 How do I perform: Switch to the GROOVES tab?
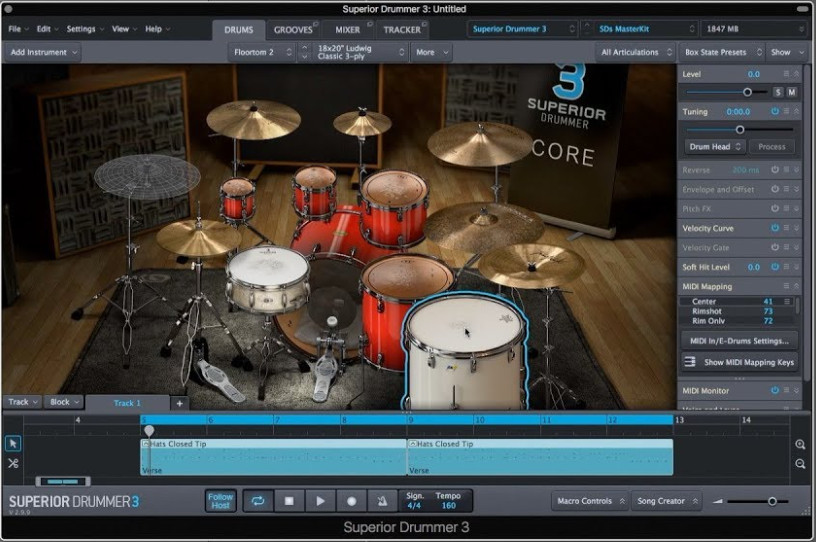(x=293, y=30)
